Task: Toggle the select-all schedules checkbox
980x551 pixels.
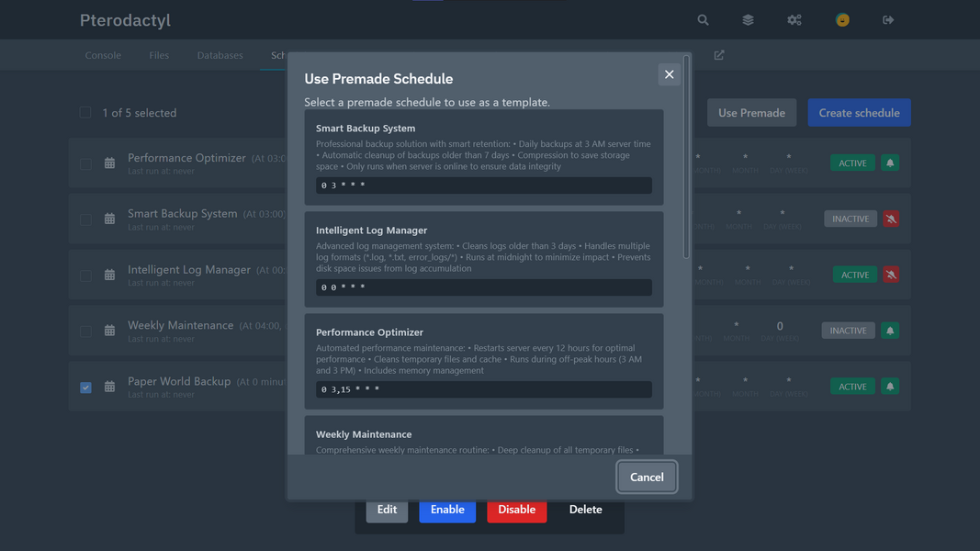Action: coord(85,112)
